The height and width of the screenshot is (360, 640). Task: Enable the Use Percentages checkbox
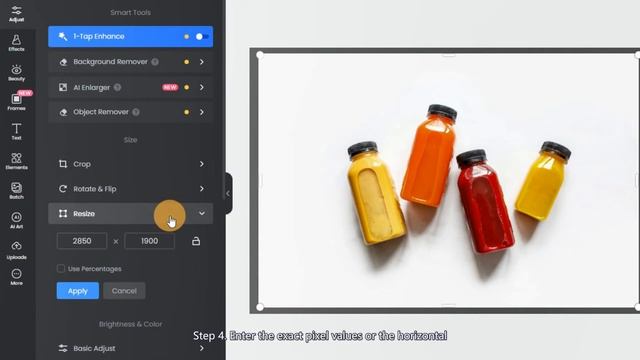point(61,269)
